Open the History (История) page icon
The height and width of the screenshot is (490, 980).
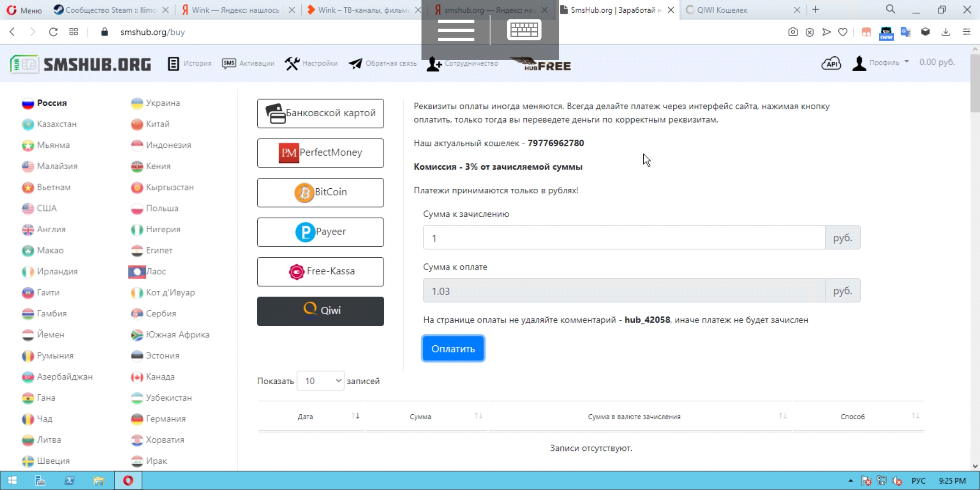[173, 64]
